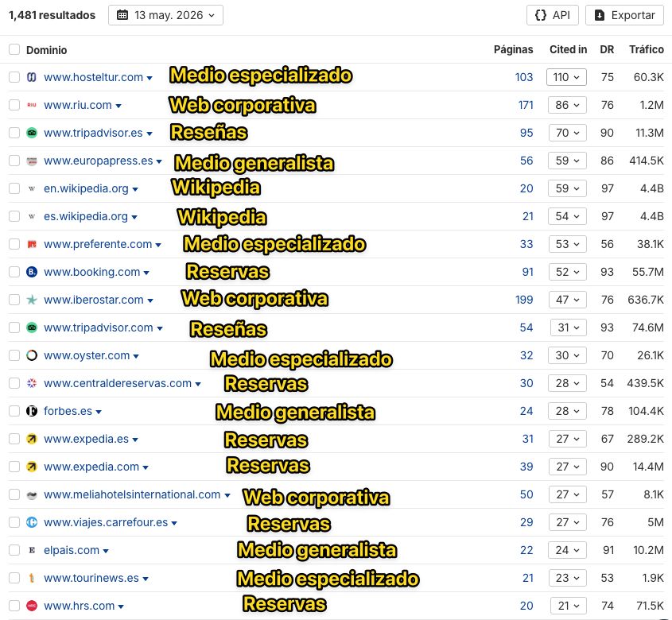Tick the checkbox for www.booking.com
This screenshot has width=672, height=620.
tap(14, 272)
